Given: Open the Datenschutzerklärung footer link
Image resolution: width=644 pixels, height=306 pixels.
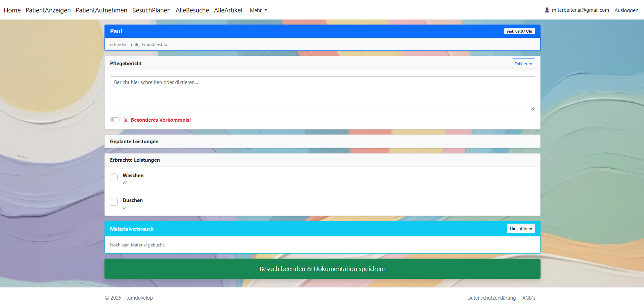Looking at the screenshot, I should pos(491,298).
